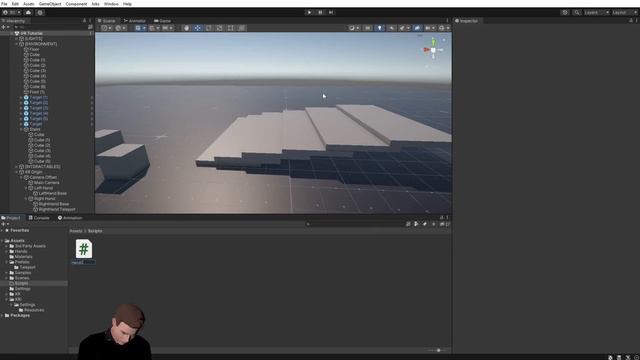Toggle Gizmos in Scene view
Viewport: 640px width, 360px height.
[441, 28]
